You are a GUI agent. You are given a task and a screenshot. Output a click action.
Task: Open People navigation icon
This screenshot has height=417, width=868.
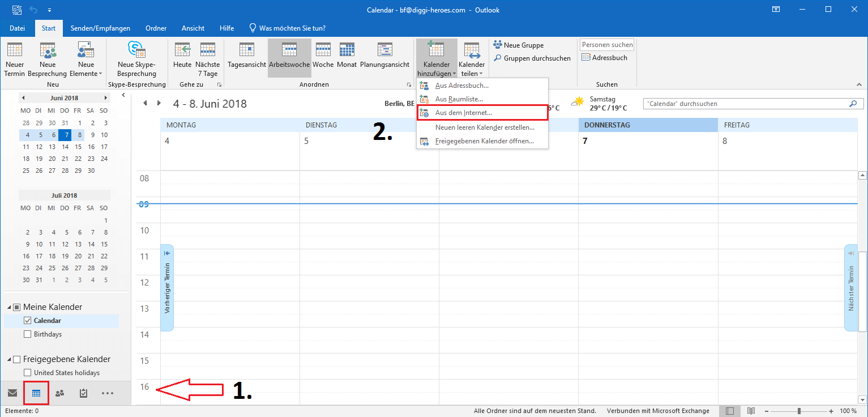(x=60, y=393)
